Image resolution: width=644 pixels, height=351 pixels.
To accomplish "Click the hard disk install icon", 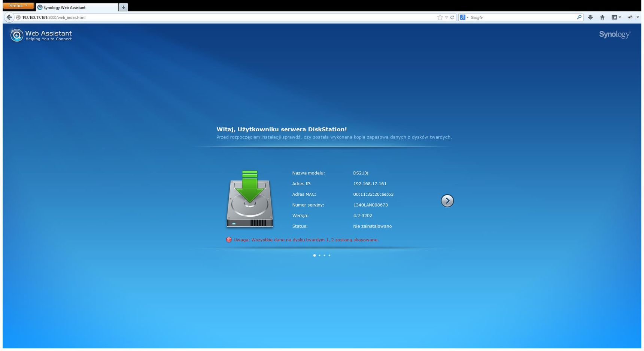I will 250,199.
